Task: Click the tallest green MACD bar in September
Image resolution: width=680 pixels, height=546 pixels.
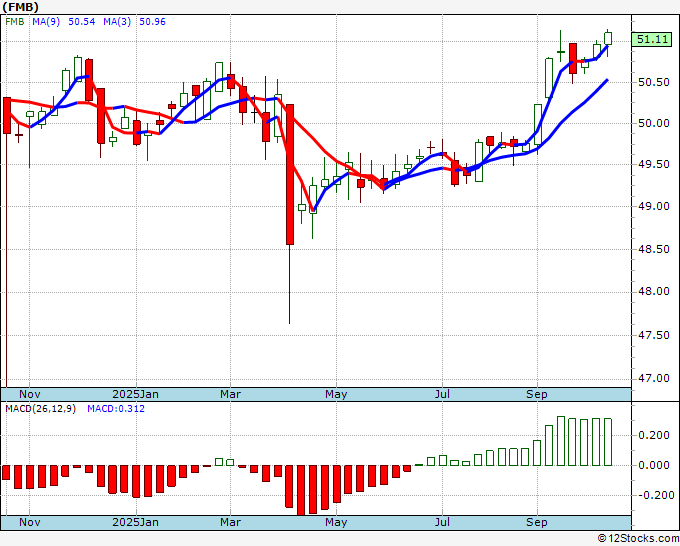Action: (561, 441)
